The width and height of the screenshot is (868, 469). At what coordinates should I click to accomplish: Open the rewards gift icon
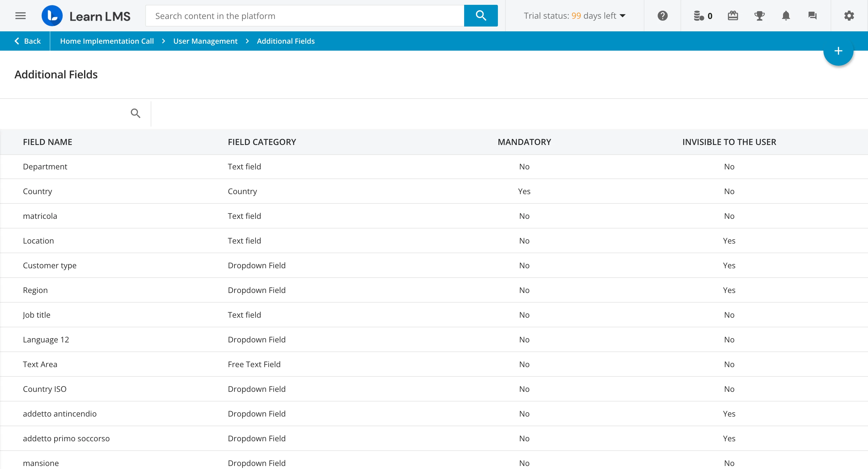click(733, 16)
